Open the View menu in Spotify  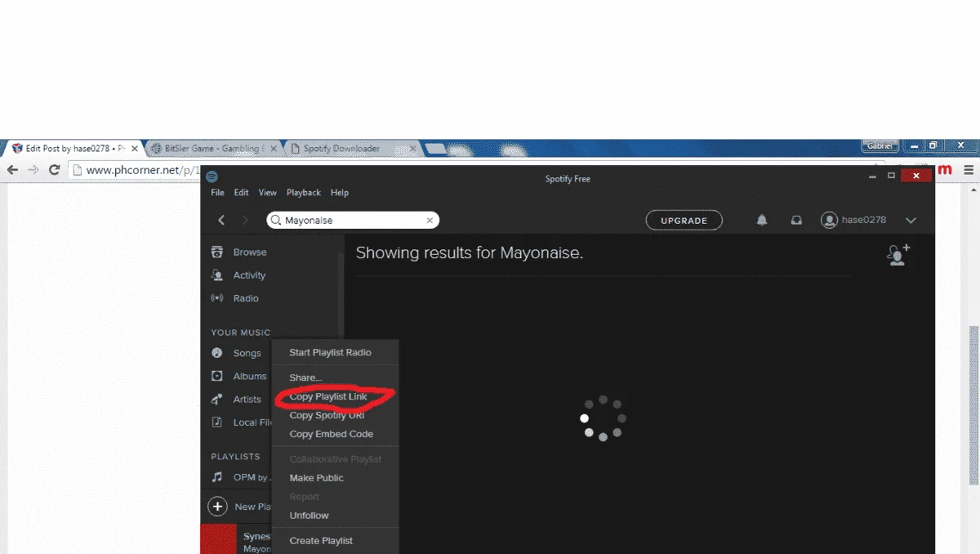pos(268,193)
